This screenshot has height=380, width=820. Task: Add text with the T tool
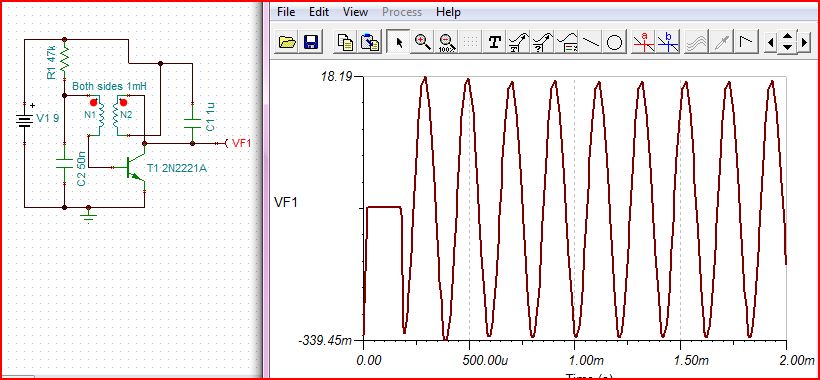(494, 42)
